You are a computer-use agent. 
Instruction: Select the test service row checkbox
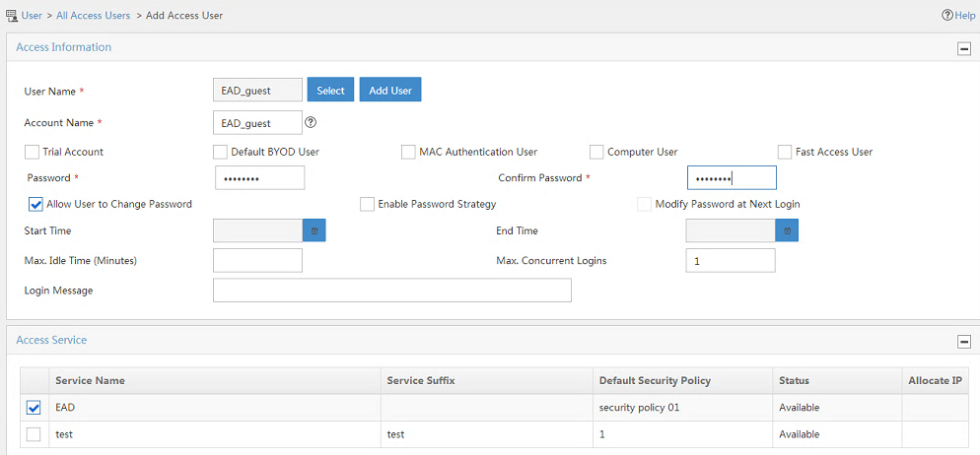click(34, 433)
